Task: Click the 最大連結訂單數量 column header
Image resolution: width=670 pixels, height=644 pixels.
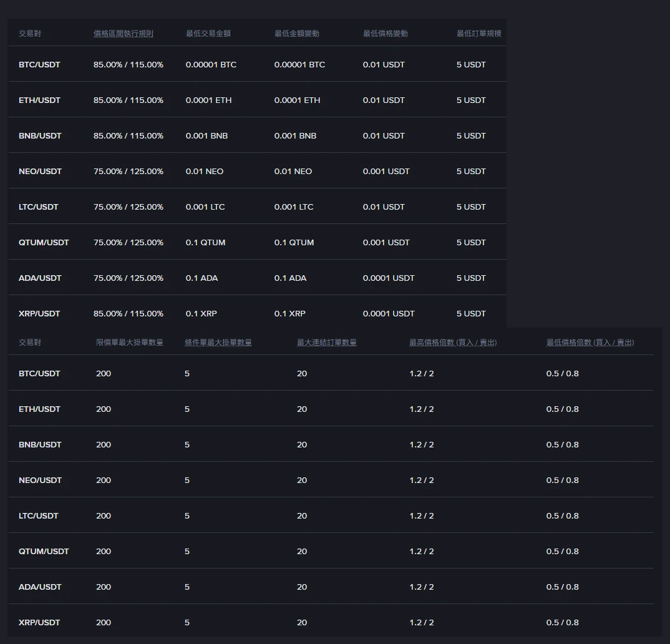Action: click(326, 343)
